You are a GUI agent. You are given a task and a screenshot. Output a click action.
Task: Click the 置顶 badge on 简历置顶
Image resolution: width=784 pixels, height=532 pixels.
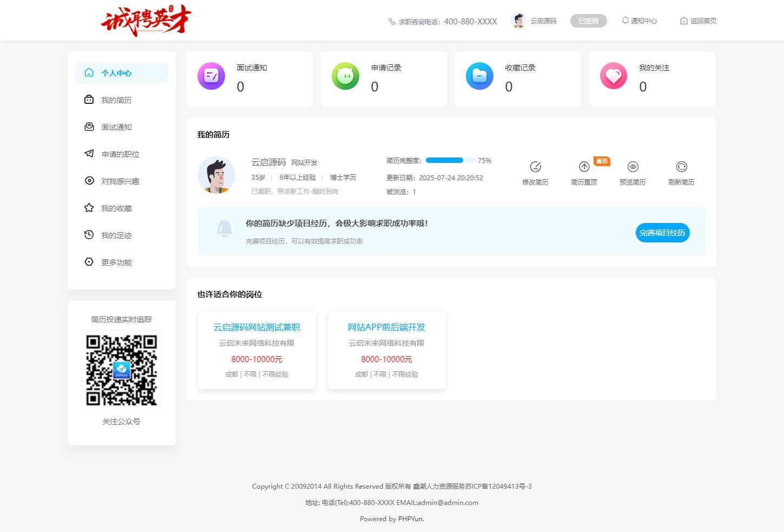(x=601, y=161)
